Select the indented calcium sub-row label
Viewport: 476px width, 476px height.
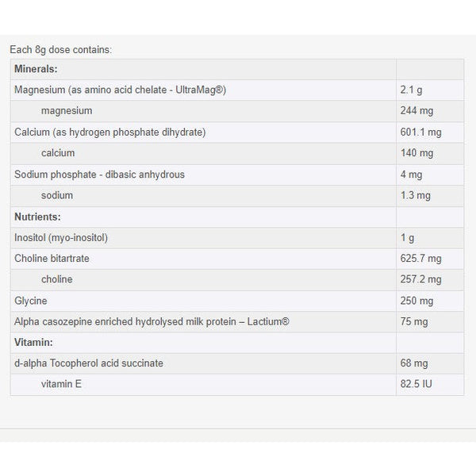(x=56, y=153)
